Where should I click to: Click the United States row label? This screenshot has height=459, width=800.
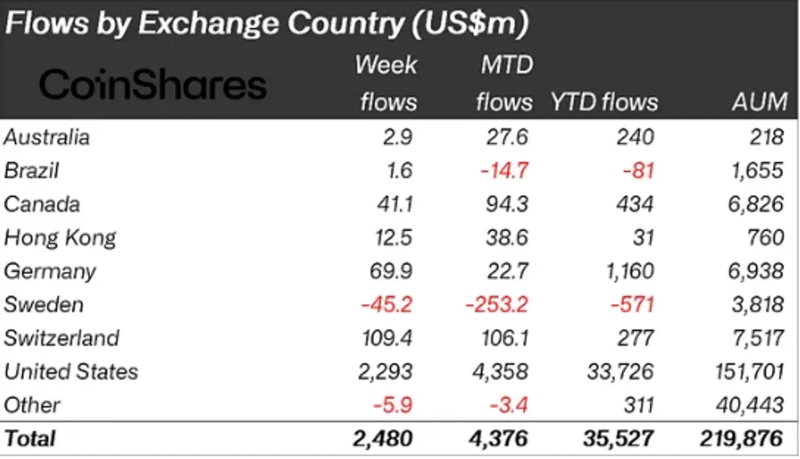(71, 372)
